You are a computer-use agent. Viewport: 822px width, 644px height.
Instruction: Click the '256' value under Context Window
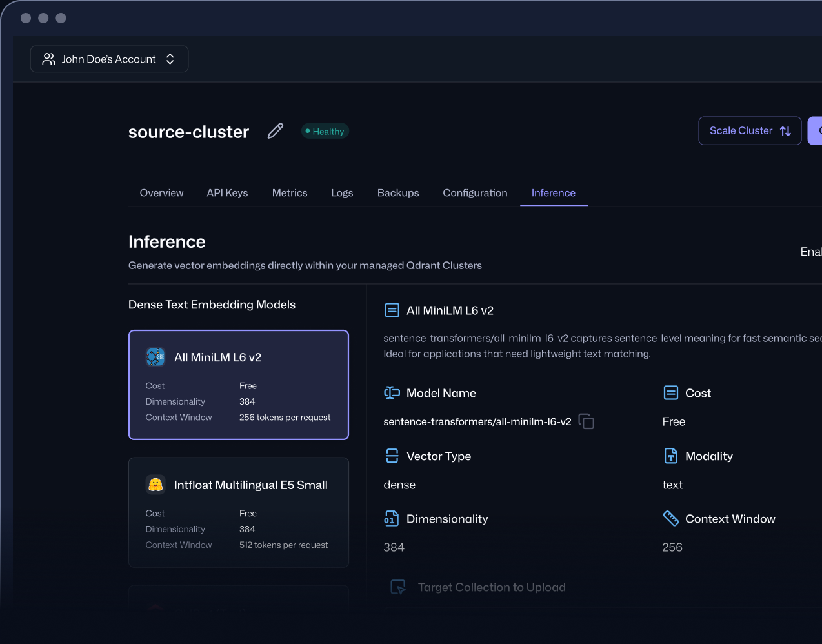point(672,547)
